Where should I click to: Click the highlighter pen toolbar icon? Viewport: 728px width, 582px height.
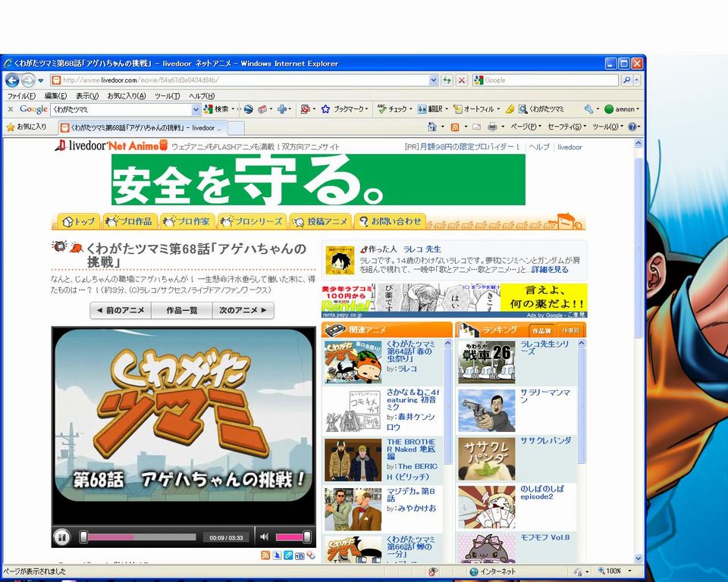pyautogui.click(x=510, y=109)
